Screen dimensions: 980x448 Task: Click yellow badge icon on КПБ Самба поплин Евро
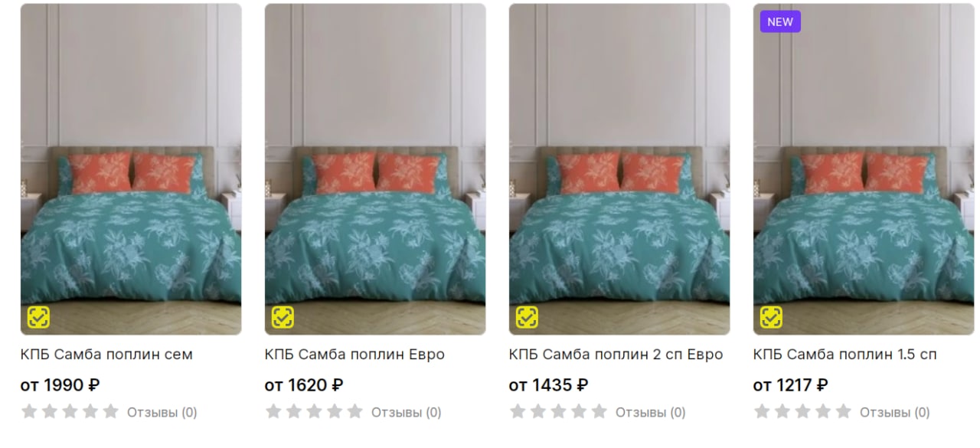(x=283, y=317)
